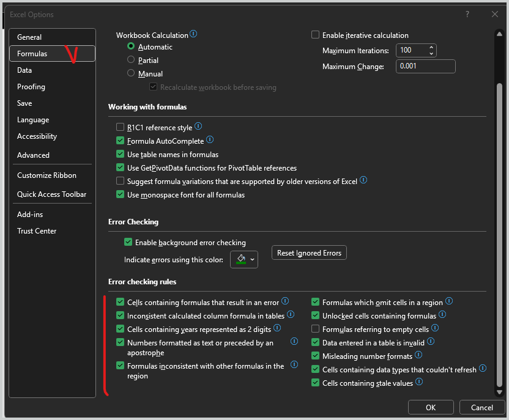Screen dimensions: 509x420
Task: Click Cancel to discard changes
Action: coord(481,407)
